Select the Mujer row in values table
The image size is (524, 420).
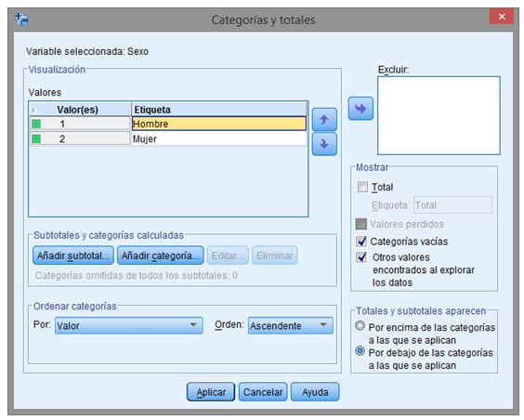tap(168, 138)
